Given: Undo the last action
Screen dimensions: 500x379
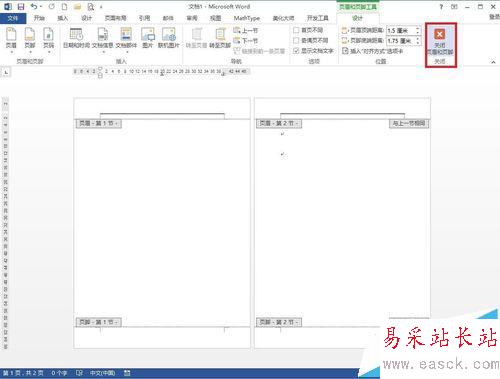Looking at the screenshot, I should click(x=34, y=6).
